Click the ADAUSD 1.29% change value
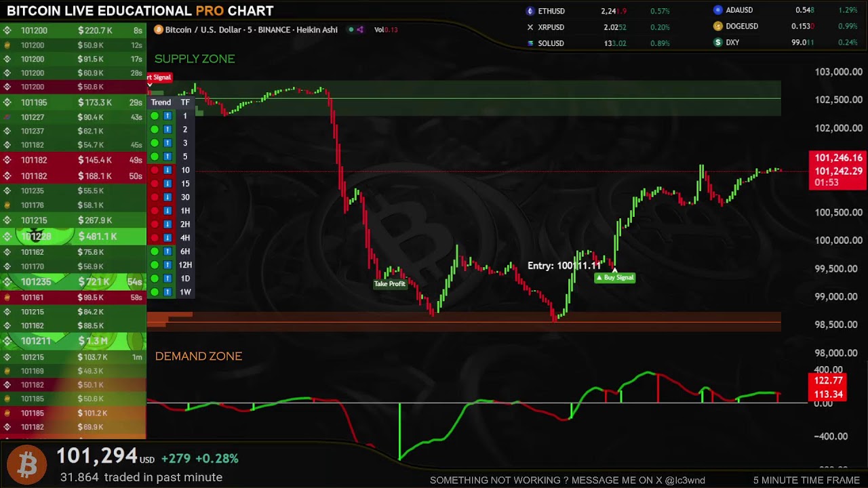Screen dimensions: 868x488 848,10
